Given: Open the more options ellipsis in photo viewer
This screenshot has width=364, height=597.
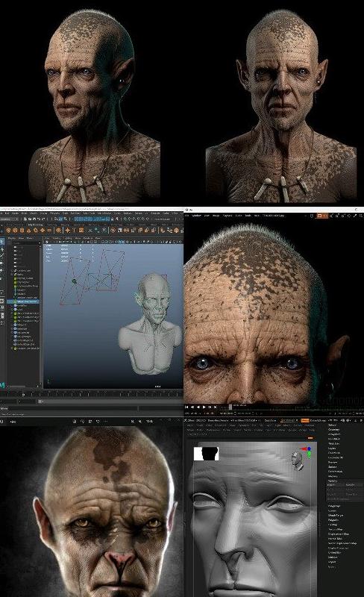Looking at the screenshot, I should click(105, 421).
